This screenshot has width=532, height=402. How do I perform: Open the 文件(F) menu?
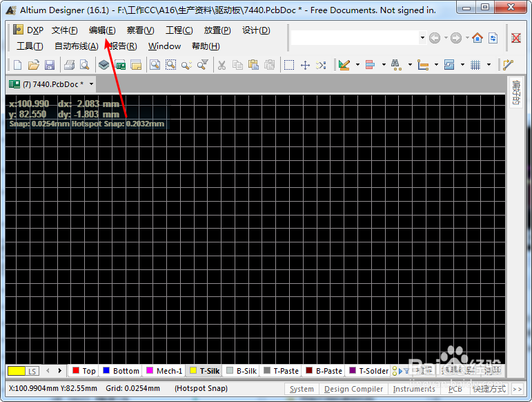point(64,30)
